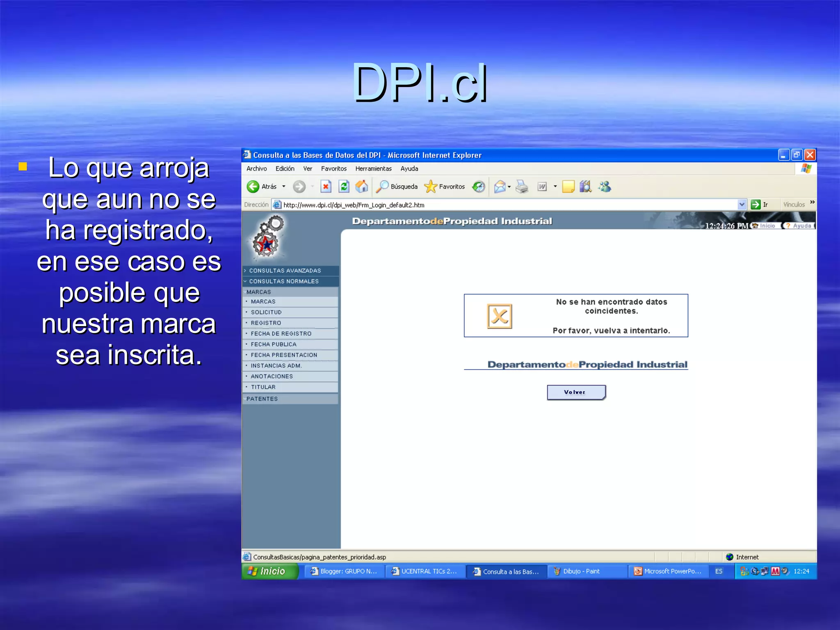
Task: Click the TITULAR sidebar link
Action: click(x=263, y=387)
